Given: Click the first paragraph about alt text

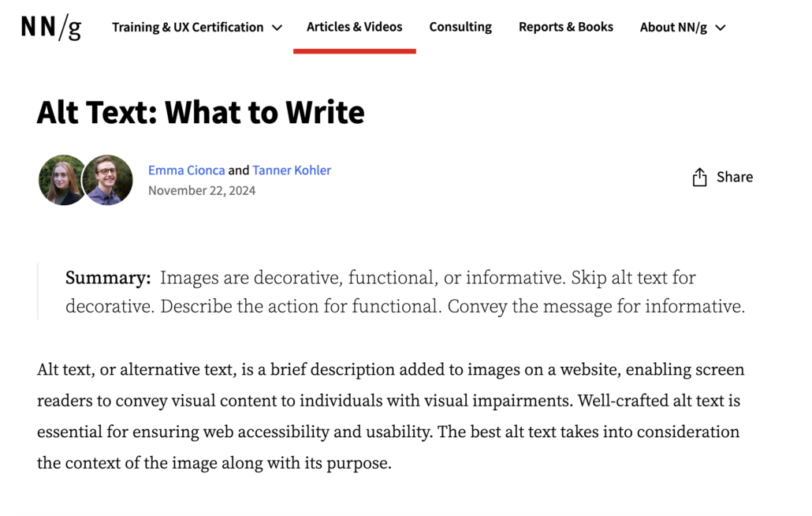Looking at the screenshot, I should [x=390, y=416].
